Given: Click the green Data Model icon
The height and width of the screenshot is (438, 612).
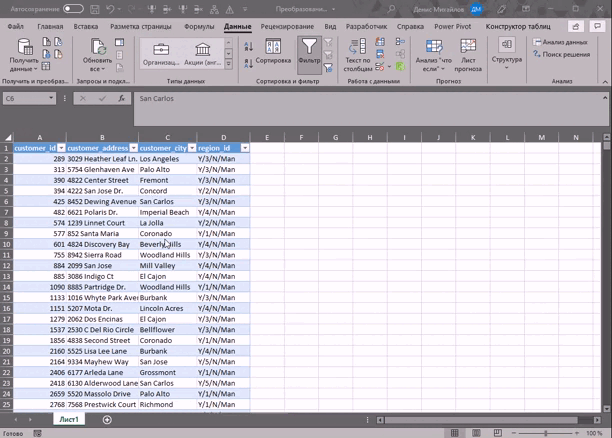Looking at the screenshot, I should click(400, 67).
